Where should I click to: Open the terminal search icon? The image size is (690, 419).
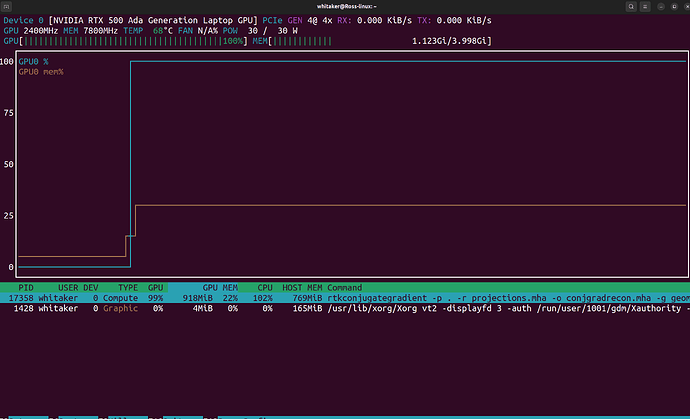coord(631,7)
